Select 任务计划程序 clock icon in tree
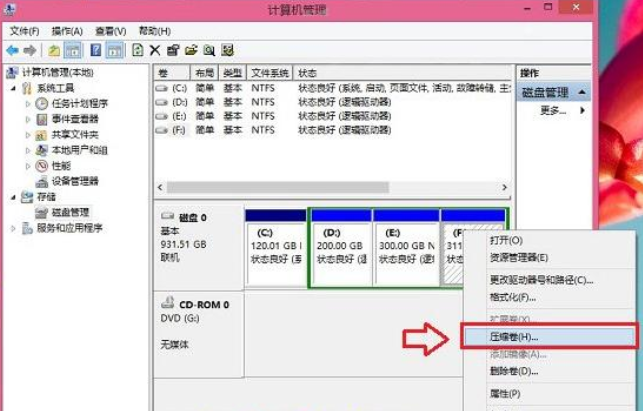This screenshot has height=411, width=643. [41, 103]
